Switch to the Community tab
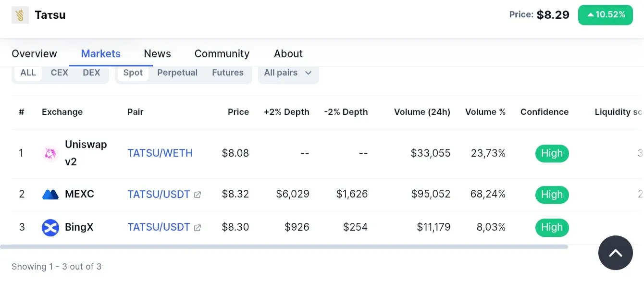644x283 pixels. (222, 54)
